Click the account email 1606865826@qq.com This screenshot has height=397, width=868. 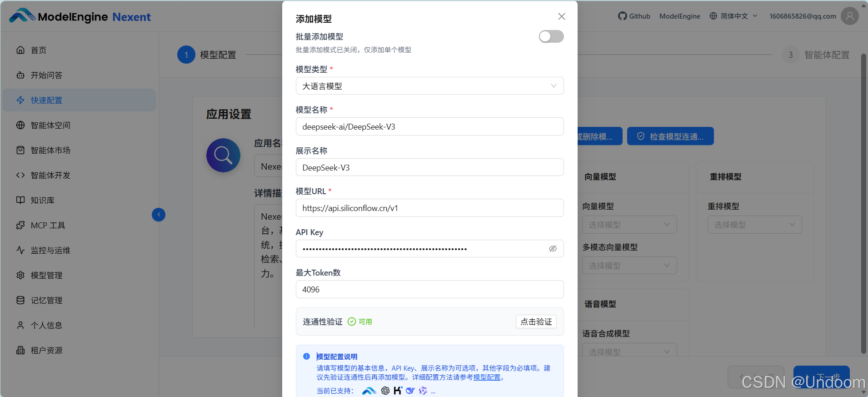(x=803, y=16)
